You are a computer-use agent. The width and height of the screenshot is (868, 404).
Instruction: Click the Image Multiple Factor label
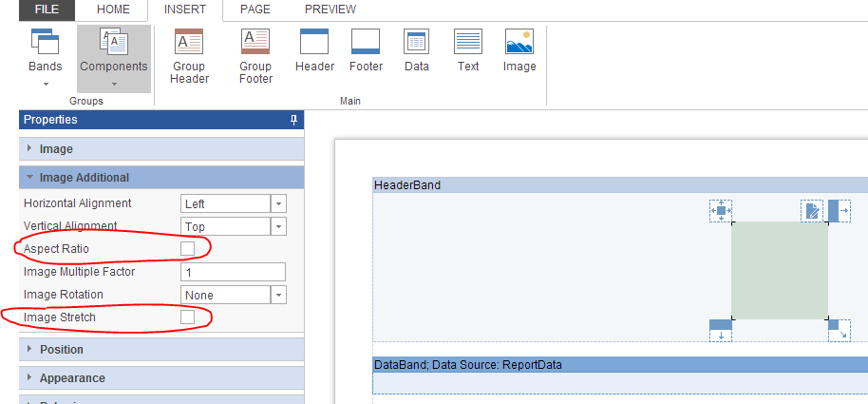79,272
